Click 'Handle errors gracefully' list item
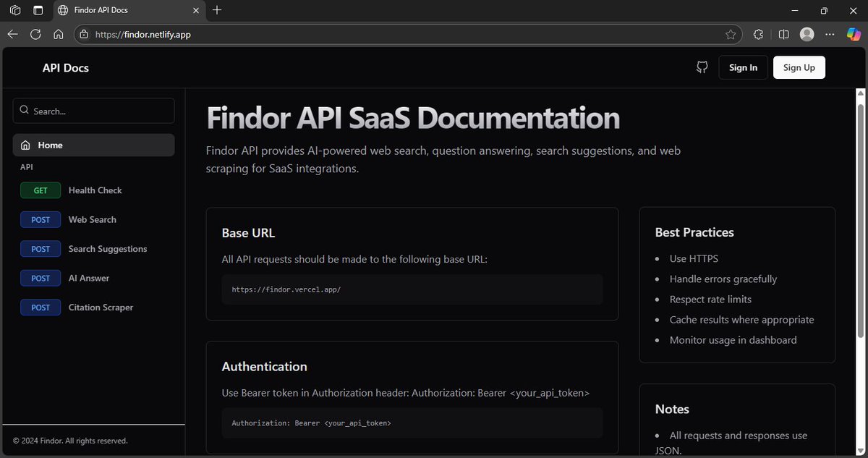The image size is (868, 458). pyautogui.click(x=723, y=279)
